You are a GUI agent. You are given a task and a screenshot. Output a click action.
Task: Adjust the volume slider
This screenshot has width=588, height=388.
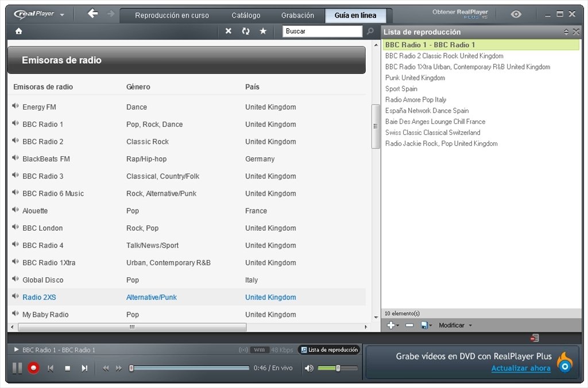tap(338, 368)
